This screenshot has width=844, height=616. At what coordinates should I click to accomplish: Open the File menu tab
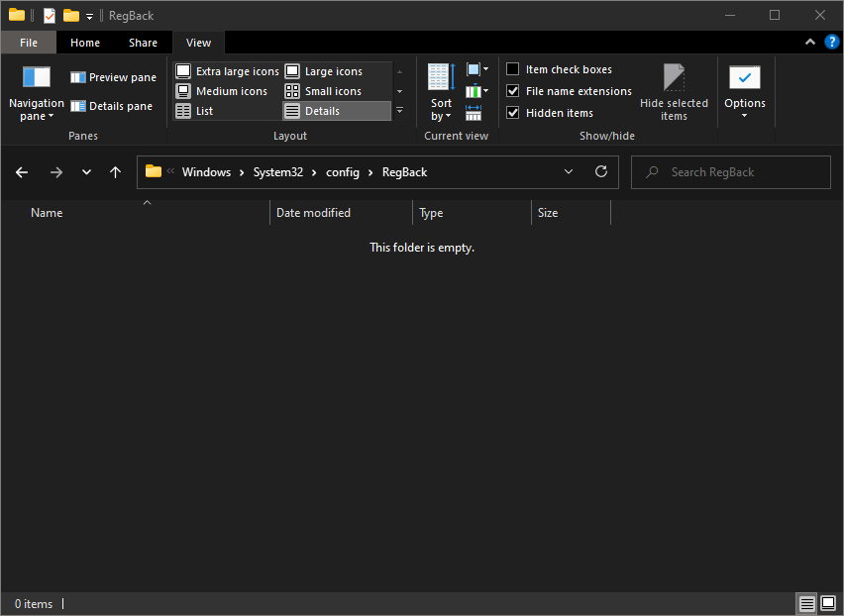(29, 43)
